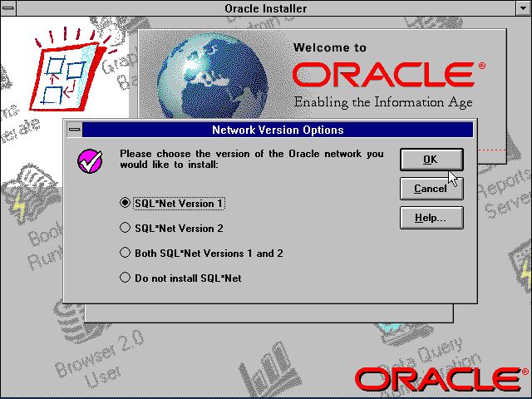Screen dimensions: 532x399
Task: Select SQL*Net Version 2 option
Action: point(126,227)
